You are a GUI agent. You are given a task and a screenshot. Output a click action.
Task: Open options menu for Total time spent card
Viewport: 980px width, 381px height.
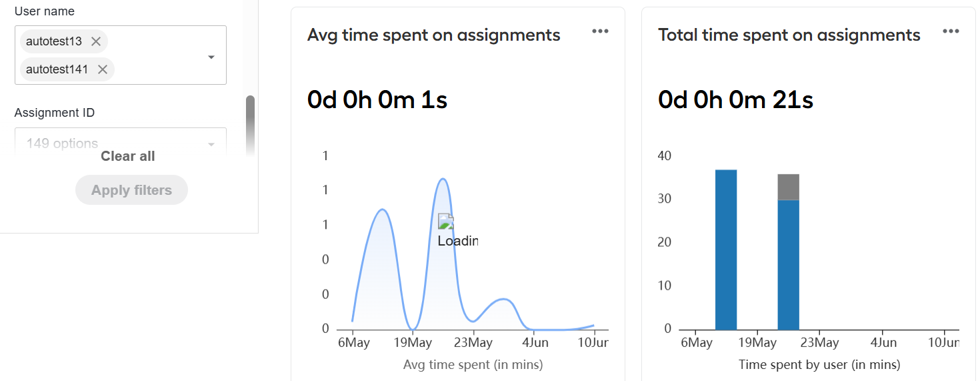click(x=951, y=31)
